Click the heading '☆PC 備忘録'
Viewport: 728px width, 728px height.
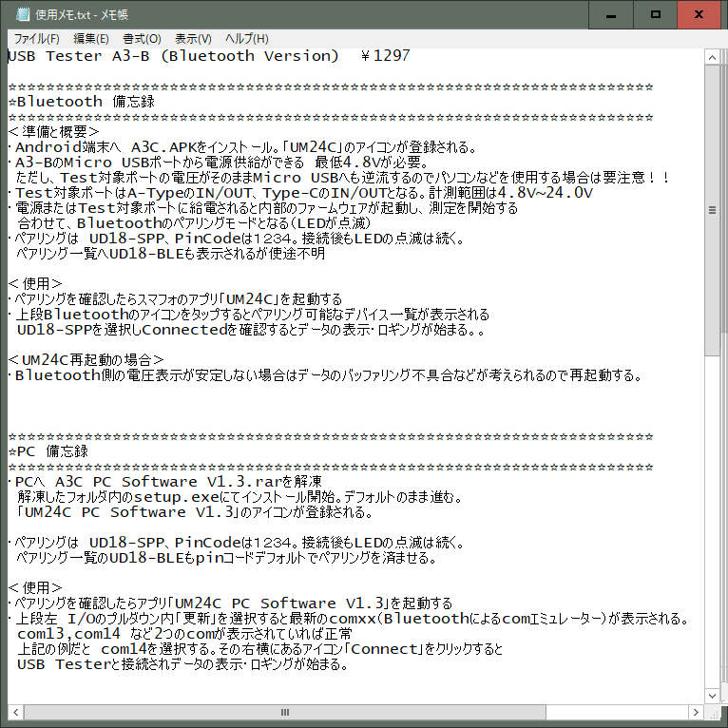pyautogui.click(x=48, y=451)
